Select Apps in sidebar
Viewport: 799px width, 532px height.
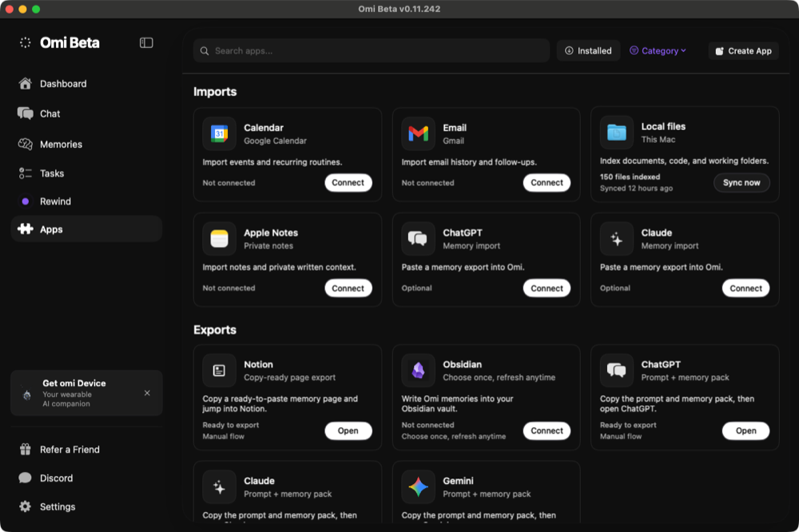(86, 228)
